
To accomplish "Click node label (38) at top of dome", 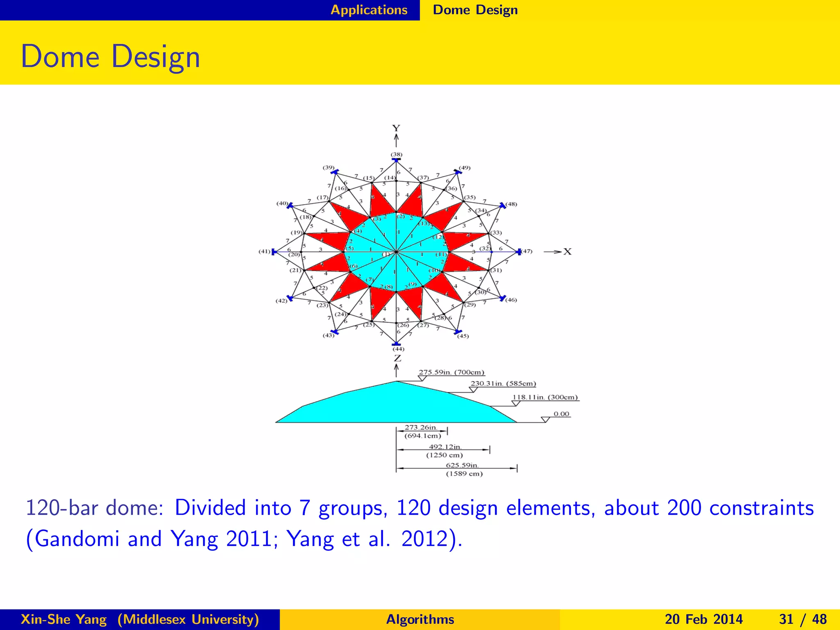I will (396, 154).
